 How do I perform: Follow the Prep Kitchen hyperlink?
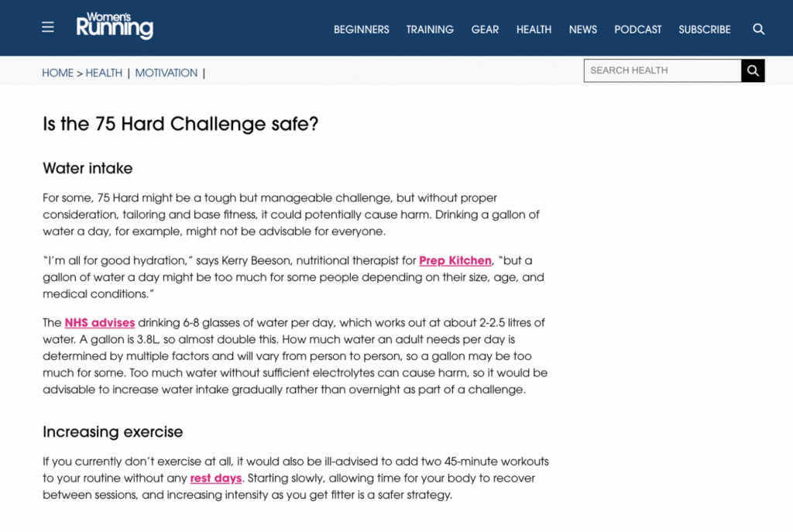tap(455, 260)
